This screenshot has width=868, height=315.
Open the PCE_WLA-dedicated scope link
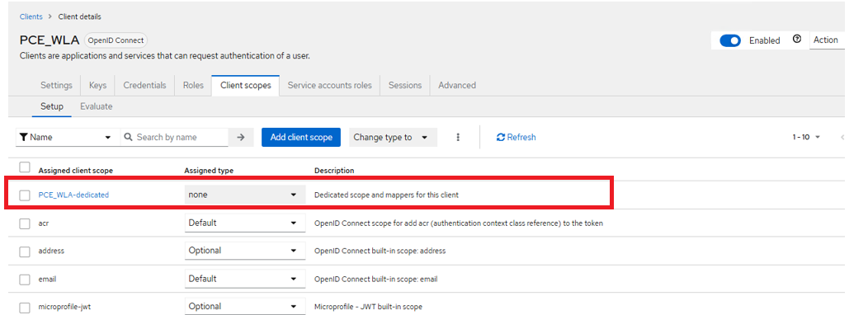click(73, 195)
